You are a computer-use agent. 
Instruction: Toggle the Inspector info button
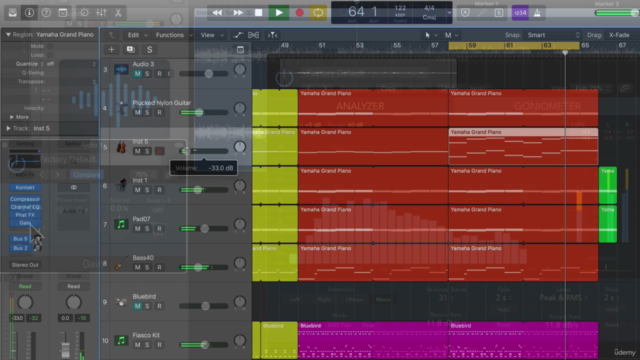click(x=29, y=13)
